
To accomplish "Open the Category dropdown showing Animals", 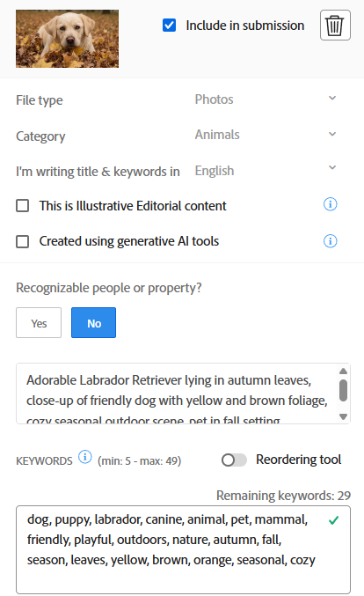I will (266, 135).
